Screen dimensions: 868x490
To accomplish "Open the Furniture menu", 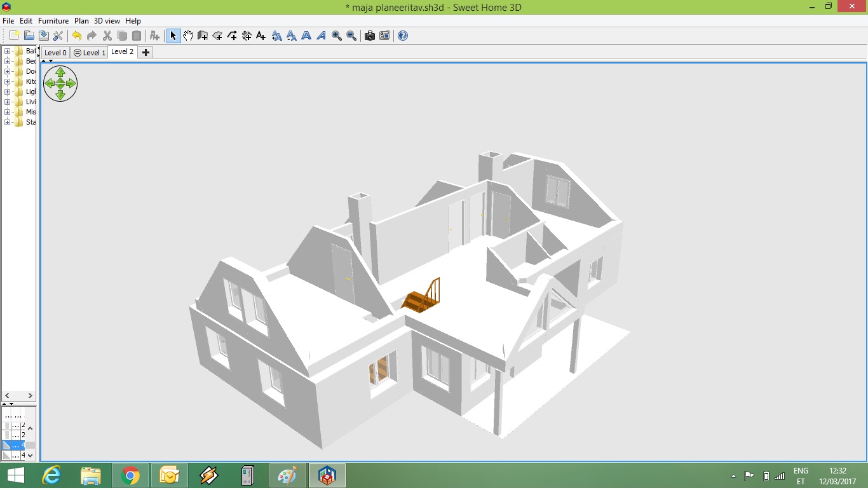I will 53,21.
